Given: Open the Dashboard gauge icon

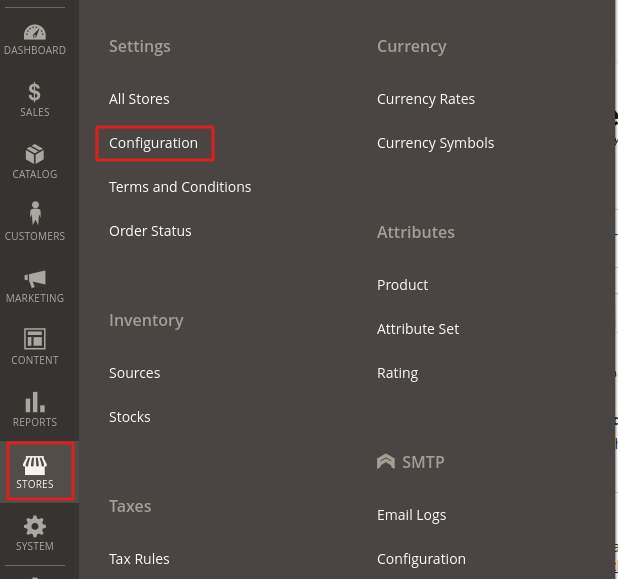Looking at the screenshot, I should (x=35, y=33).
